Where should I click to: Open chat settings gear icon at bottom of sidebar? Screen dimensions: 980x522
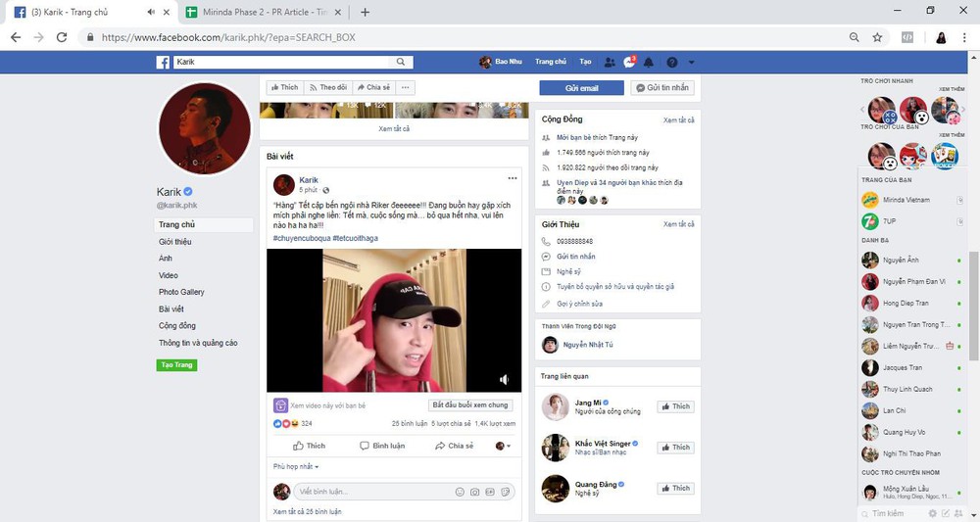coord(933,513)
